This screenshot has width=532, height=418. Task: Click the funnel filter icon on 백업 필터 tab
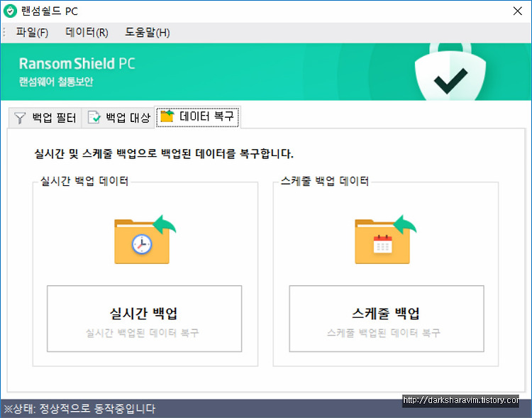click(20, 119)
